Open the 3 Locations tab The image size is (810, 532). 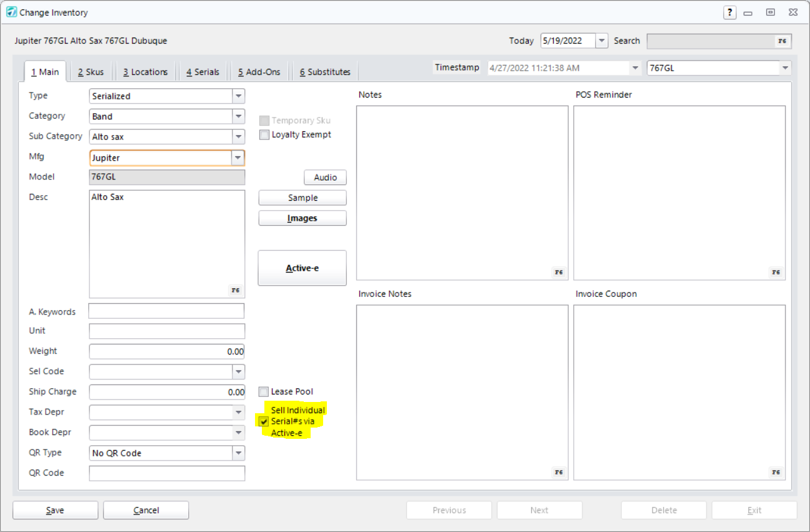(145, 72)
